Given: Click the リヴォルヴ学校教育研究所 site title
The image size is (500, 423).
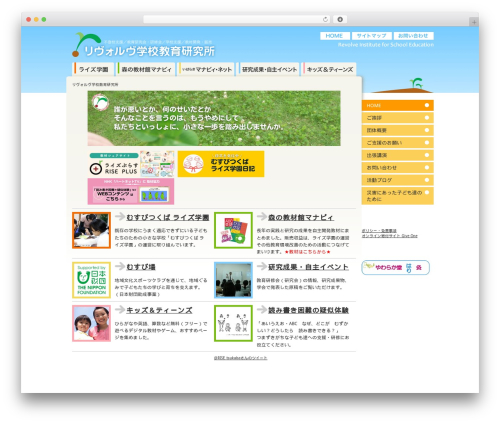Looking at the screenshot, I should (x=149, y=51).
